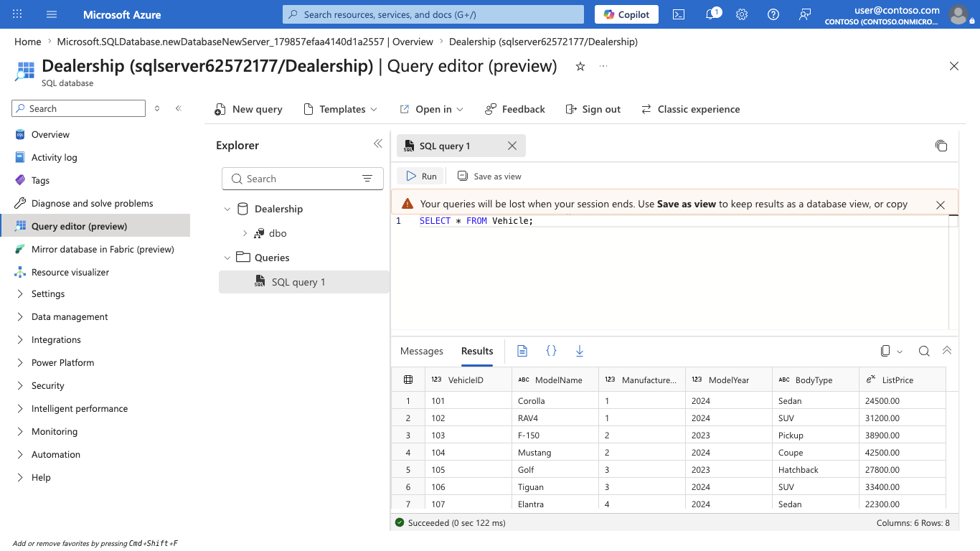The width and height of the screenshot is (980, 551).
Task: Open the hamburger portal menu
Action: (x=52, y=14)
